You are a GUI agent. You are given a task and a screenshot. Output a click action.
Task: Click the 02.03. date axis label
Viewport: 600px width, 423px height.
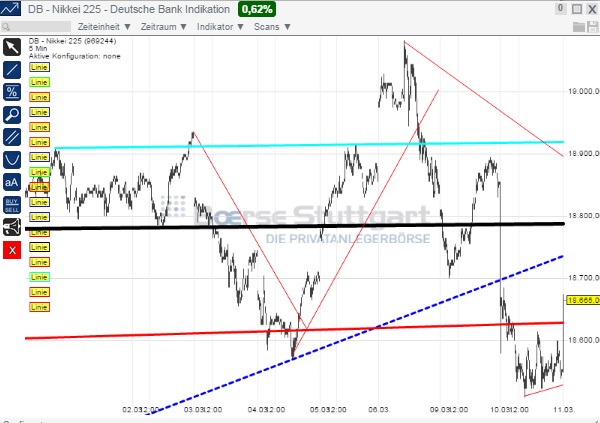[x=133, y=410]
